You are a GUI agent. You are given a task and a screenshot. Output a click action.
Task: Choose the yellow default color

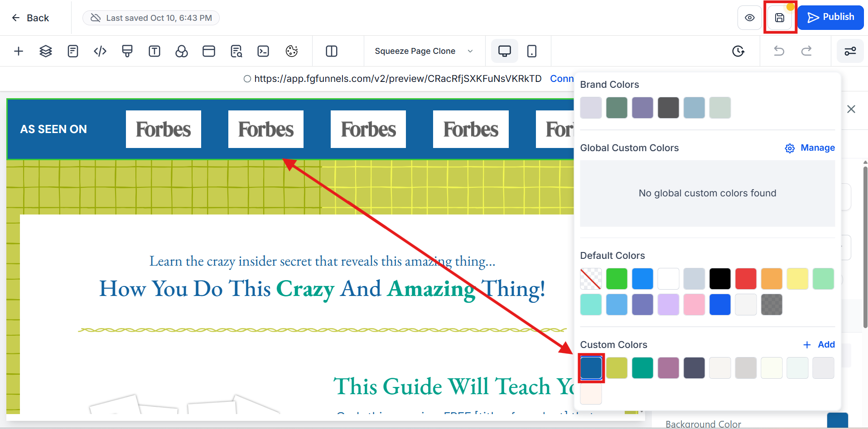point(798,279)
